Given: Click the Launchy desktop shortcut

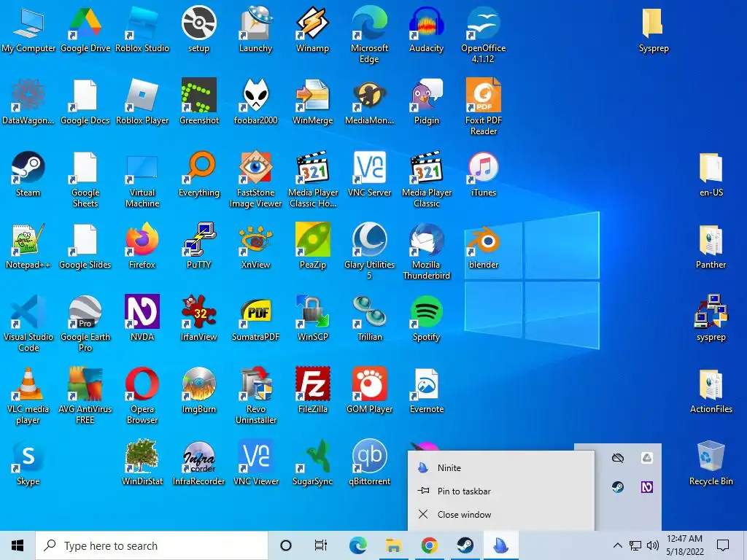Looking at the screenshot, I should coord(256,29).
